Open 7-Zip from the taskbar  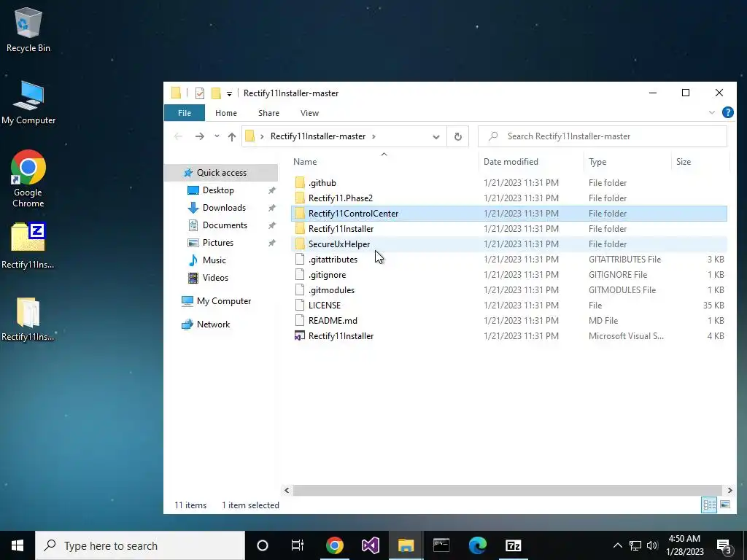(x=513, y=545)
